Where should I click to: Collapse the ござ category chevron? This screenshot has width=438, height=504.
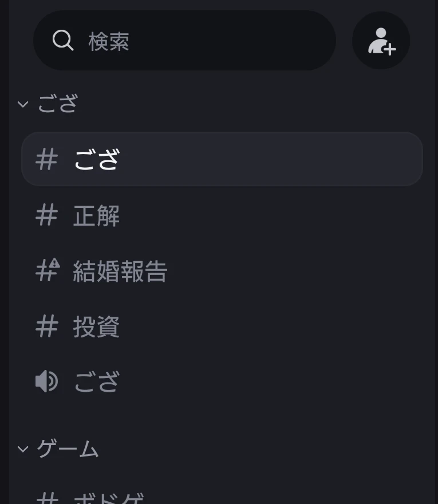tap(23, 104)
